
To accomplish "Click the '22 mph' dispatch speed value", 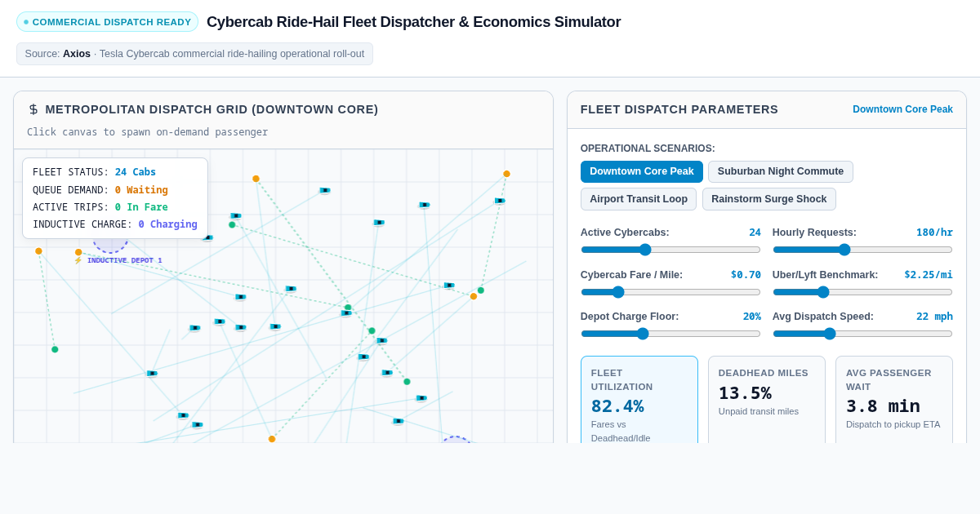I will click(x=934, y=317).
